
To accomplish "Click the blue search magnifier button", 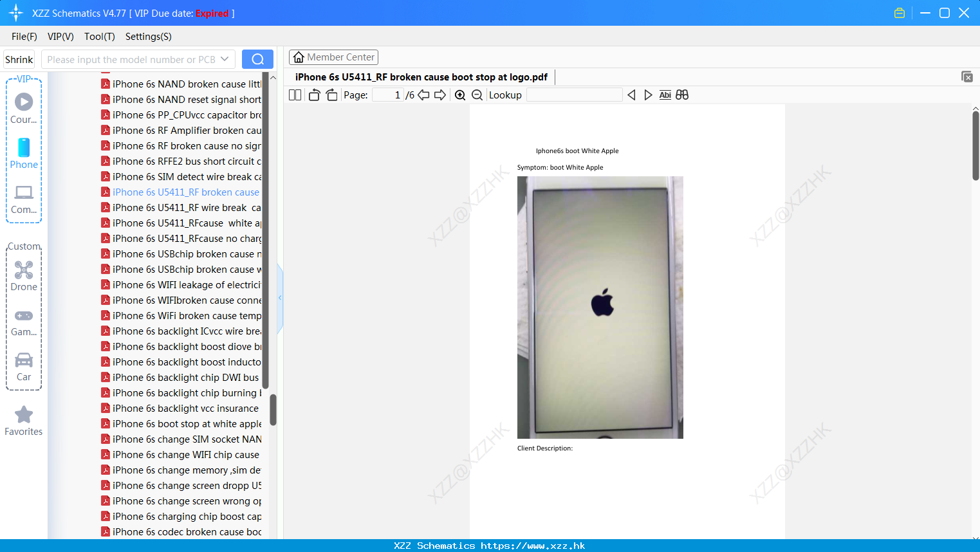I will coord(257,59).
